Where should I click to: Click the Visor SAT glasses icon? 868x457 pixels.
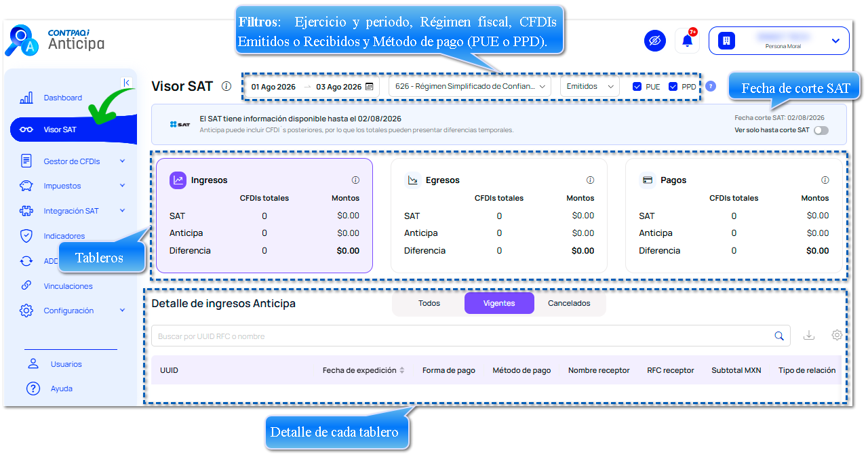(x=26, y=130)
